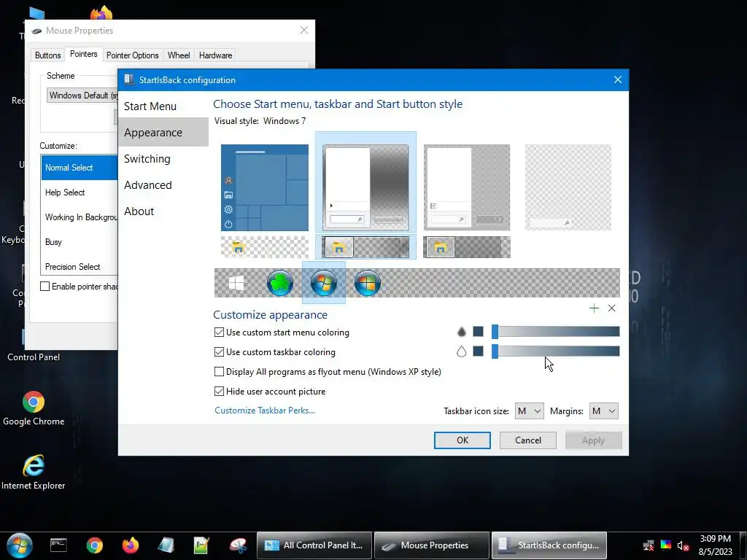The width and height of the screenshot is (747, 560).
Task: Select Precision Select pointer entry
Action: (x=80, y=267)
